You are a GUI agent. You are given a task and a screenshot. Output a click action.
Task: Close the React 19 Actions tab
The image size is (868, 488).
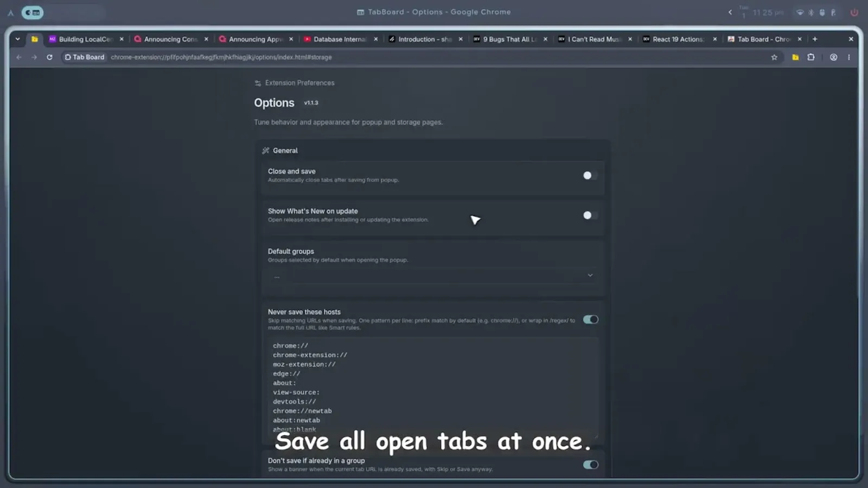[x=715, y=39]
